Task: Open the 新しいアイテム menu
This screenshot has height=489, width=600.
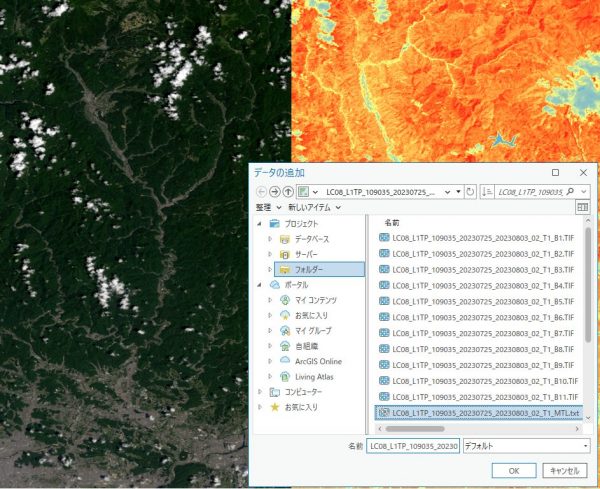Action: (314, 207)
